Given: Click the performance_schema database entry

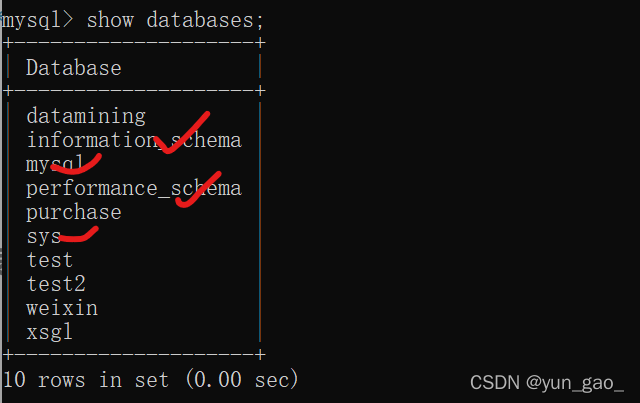Looking at the screenshot, I should click(134, 189).
